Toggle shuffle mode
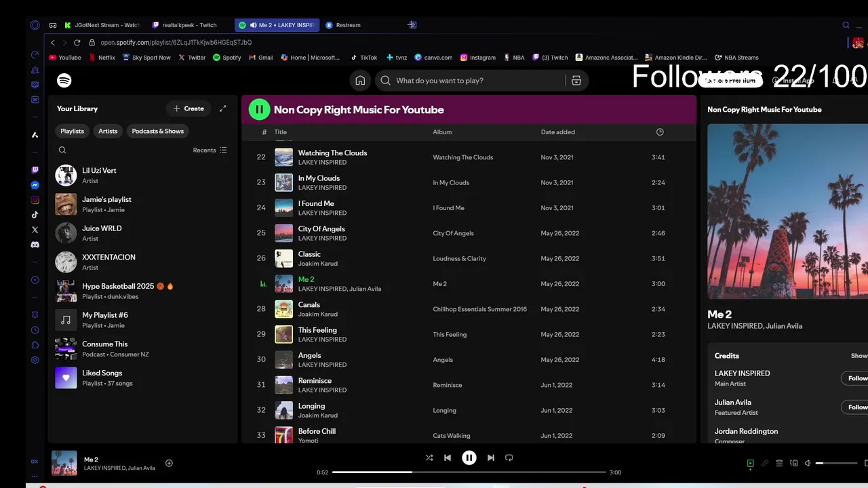The height and width of the screenshot is (488, 868). pos(429,457)
